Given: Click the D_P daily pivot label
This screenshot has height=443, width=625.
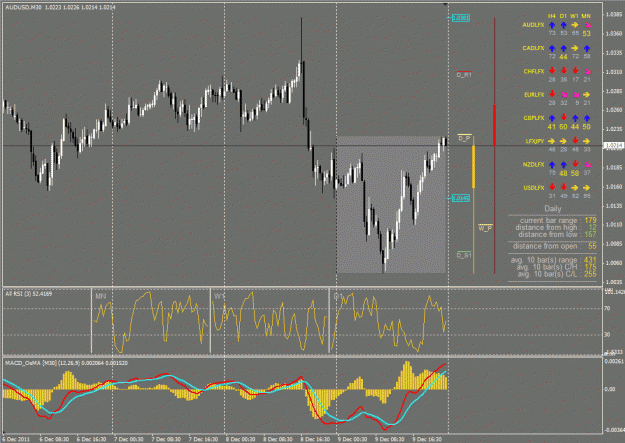Looking at the screenshot, I should 464,138.
